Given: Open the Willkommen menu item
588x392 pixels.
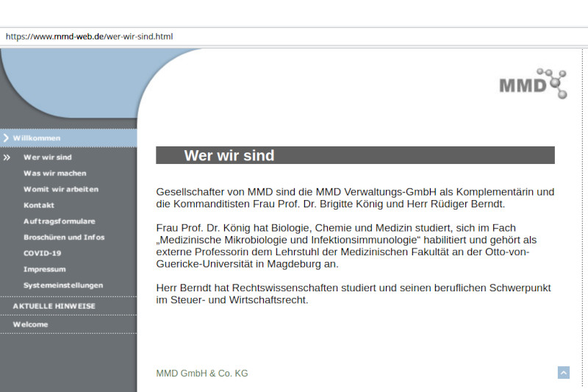Looking at the screenshot, I should tap(36, 138).
